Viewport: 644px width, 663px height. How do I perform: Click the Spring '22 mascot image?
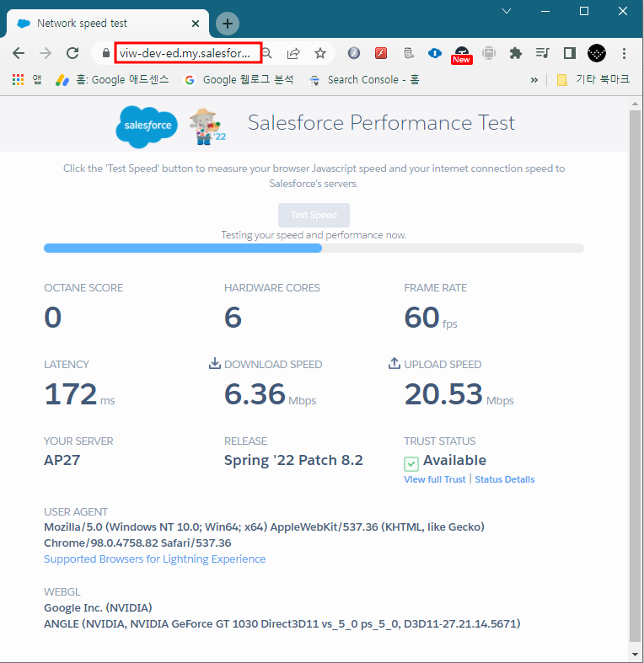[207, 126]
